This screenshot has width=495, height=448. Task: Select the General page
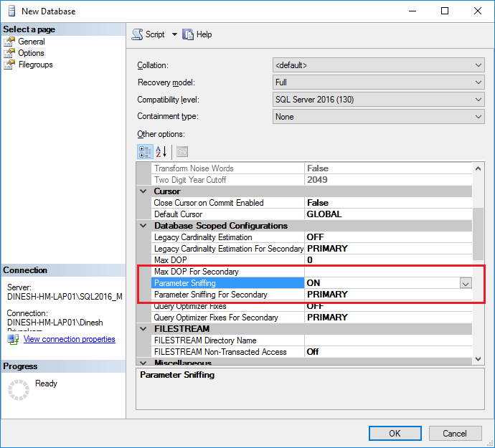pos(32,42)
